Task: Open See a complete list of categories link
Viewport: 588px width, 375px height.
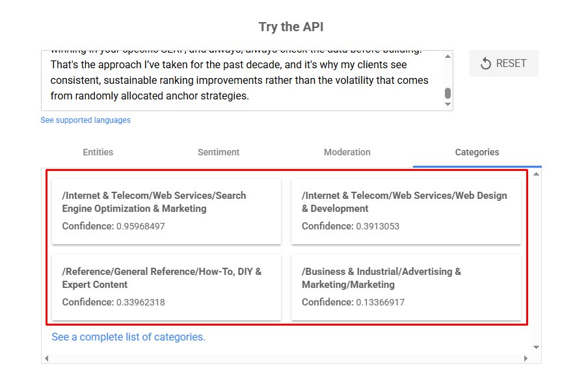Action: [x=128, y=337]
